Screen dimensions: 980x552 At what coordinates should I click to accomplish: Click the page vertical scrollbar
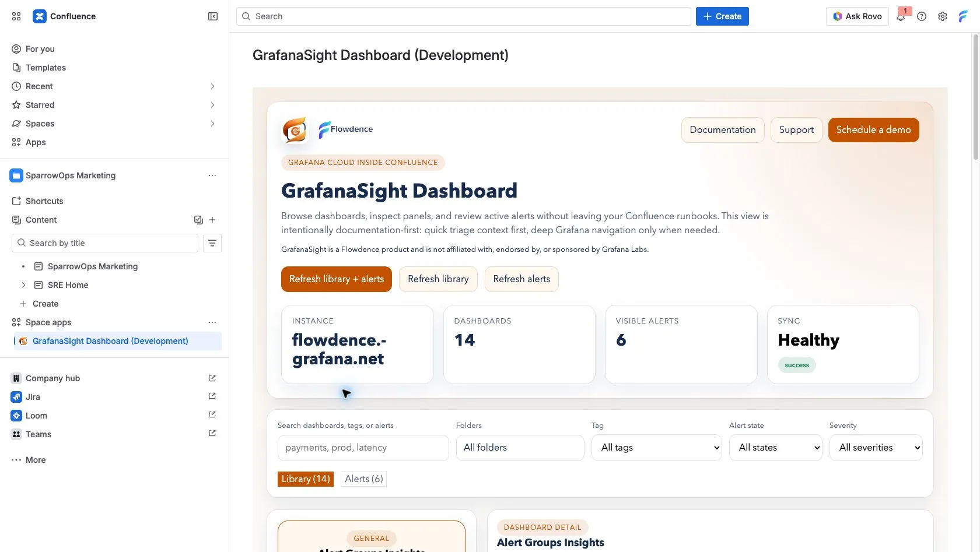[975, 96]
